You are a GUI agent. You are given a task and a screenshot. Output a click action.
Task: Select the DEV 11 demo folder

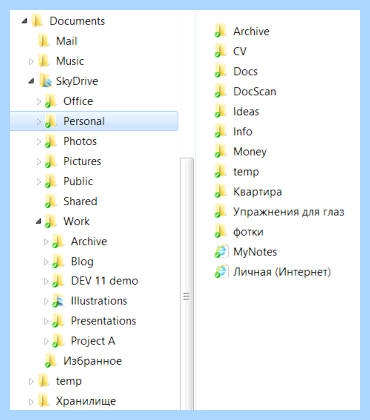(105, 281)
